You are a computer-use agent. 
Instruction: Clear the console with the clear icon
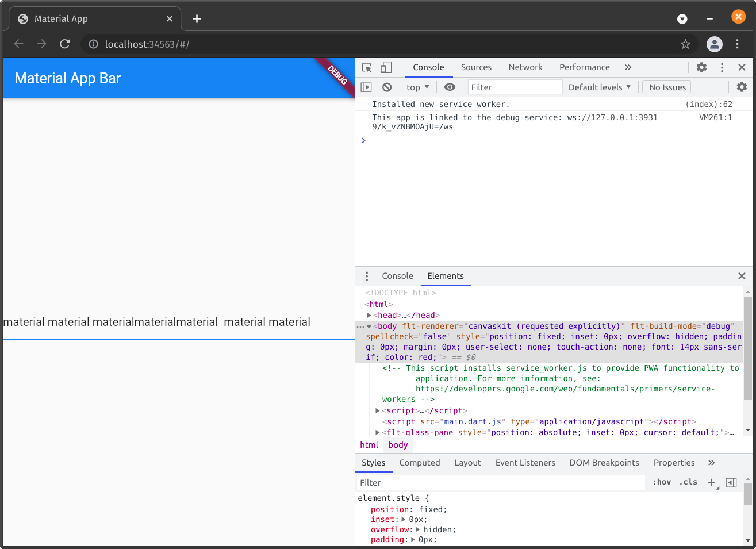387,87
